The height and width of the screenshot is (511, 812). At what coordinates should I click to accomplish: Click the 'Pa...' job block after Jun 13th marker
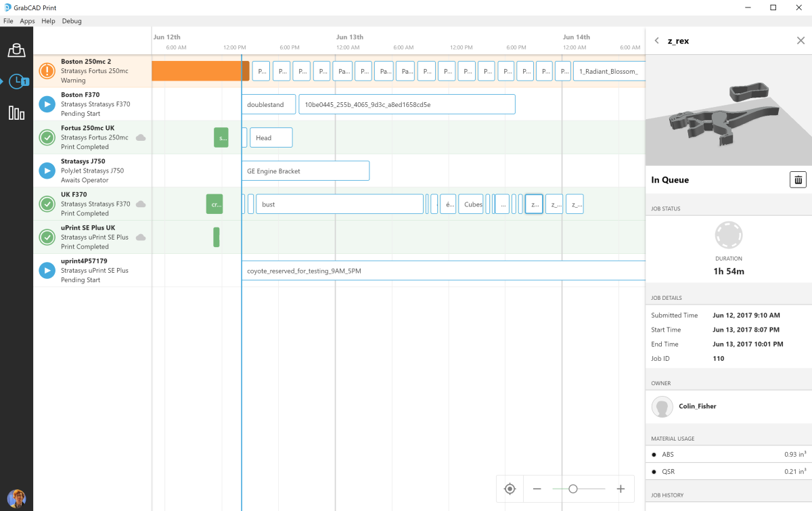tap(344, 71)
